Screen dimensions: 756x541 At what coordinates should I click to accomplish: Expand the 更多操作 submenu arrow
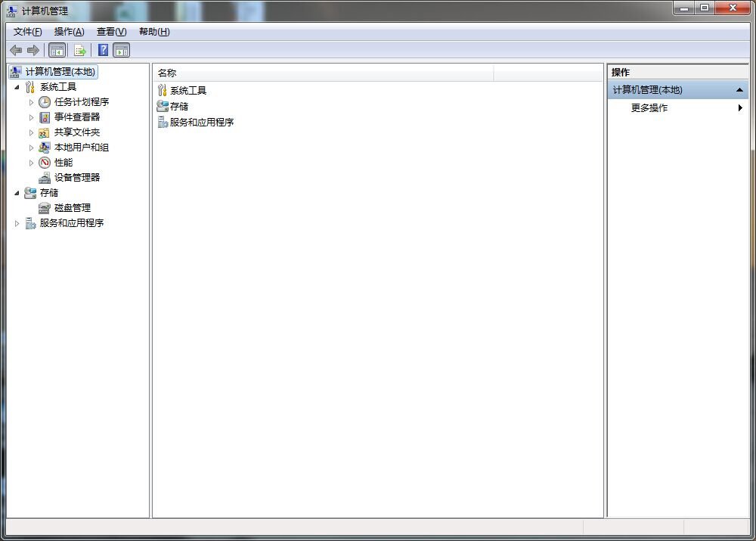click(739, 107)
